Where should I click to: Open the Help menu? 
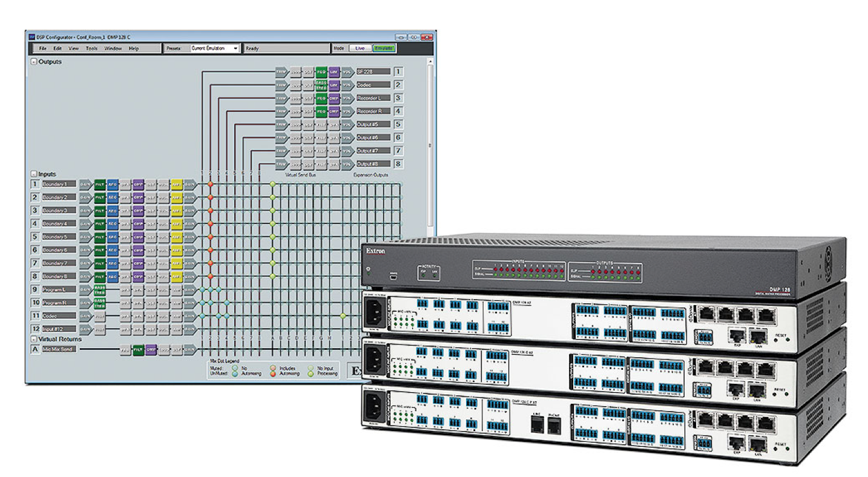coord(134,48)
